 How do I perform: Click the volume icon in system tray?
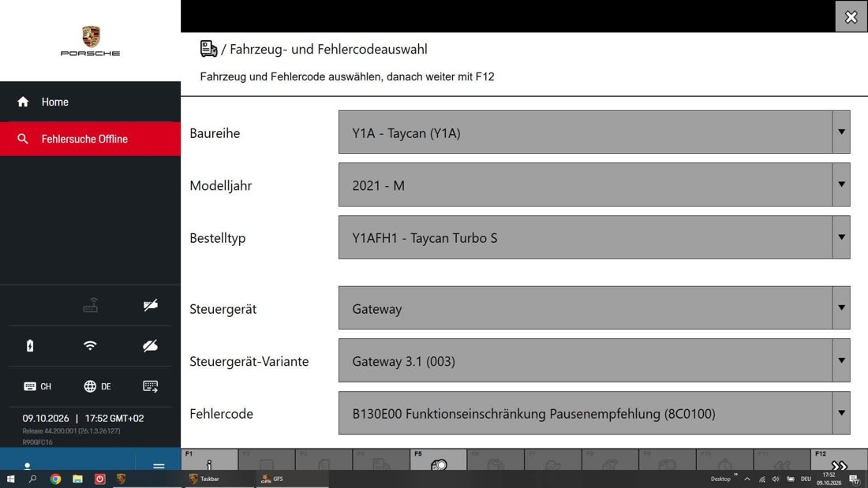click(x=776, y=479)
